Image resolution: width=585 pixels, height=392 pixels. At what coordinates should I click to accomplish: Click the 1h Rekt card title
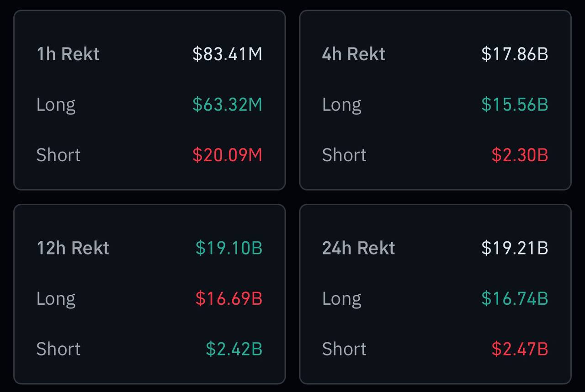pyautogui.click(x=68, y=54)
